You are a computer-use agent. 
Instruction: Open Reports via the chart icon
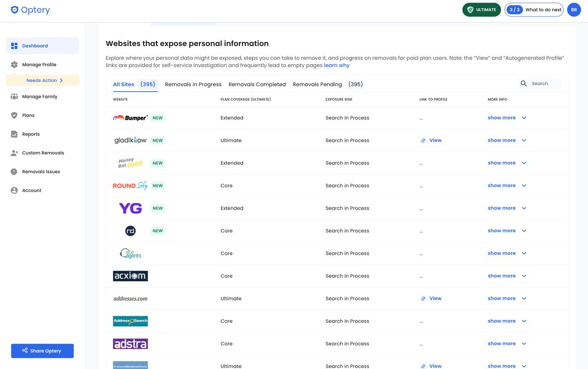(x=14, y=134)
